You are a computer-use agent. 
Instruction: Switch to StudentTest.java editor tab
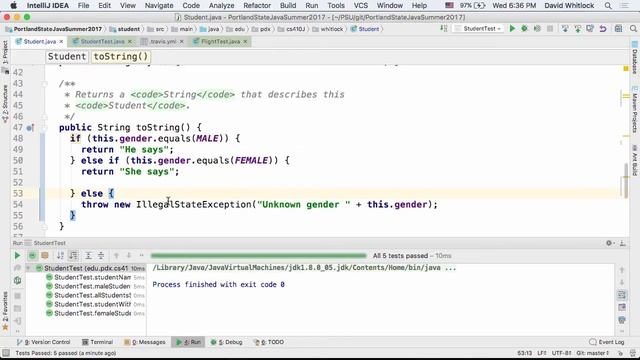click(x=102, y=42)
